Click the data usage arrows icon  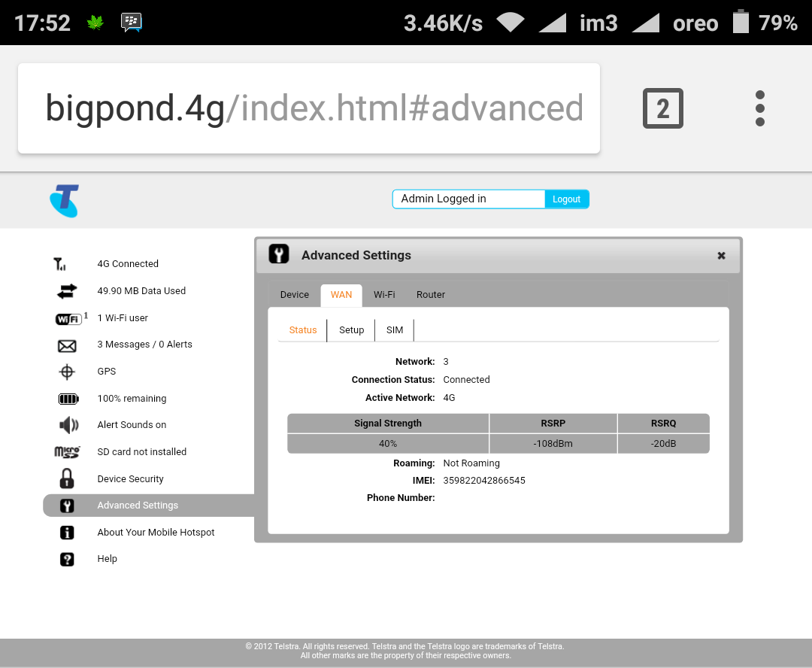pos(67,291)
